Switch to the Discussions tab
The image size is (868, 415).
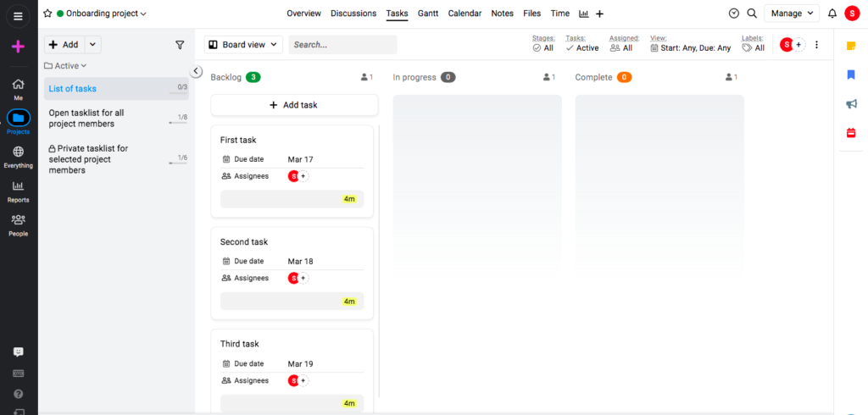click(x=353, y=14)
